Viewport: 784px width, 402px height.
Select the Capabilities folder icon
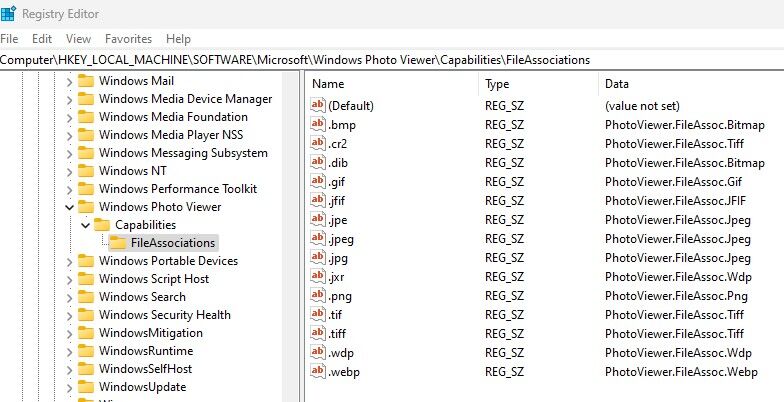pyautogui.click(x=102, y=225)
